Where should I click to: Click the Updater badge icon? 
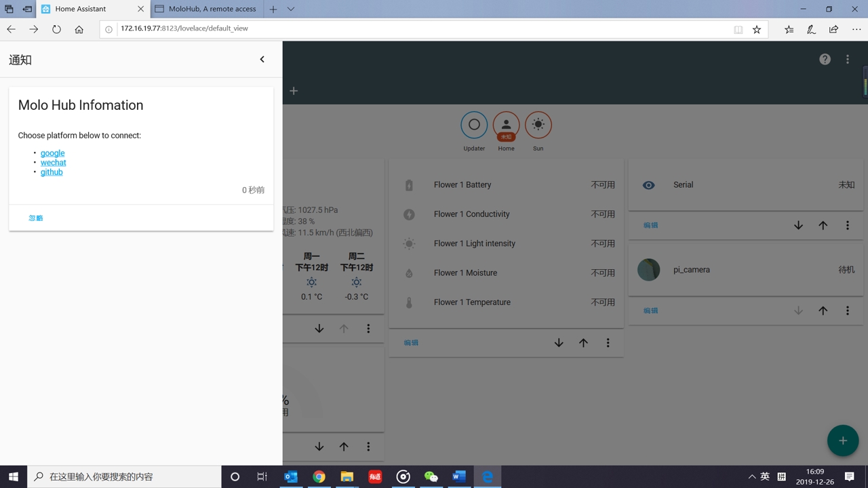coord(473,124)
